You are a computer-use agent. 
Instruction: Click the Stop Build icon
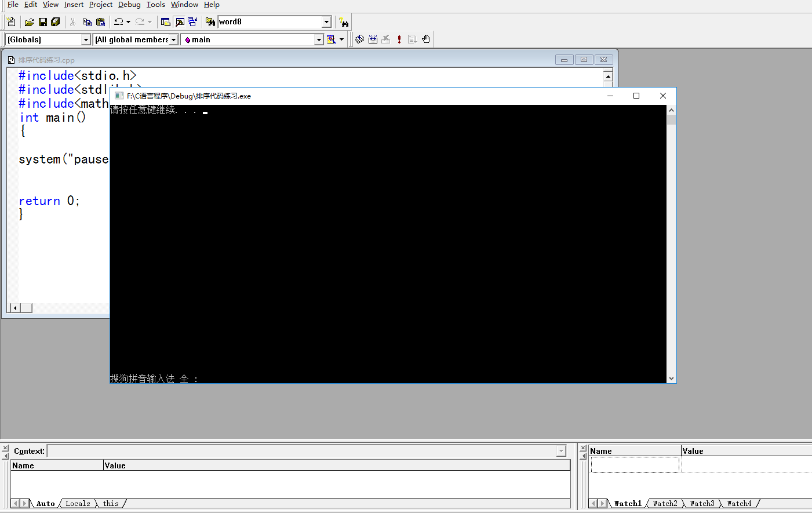(x=386, y=39)
